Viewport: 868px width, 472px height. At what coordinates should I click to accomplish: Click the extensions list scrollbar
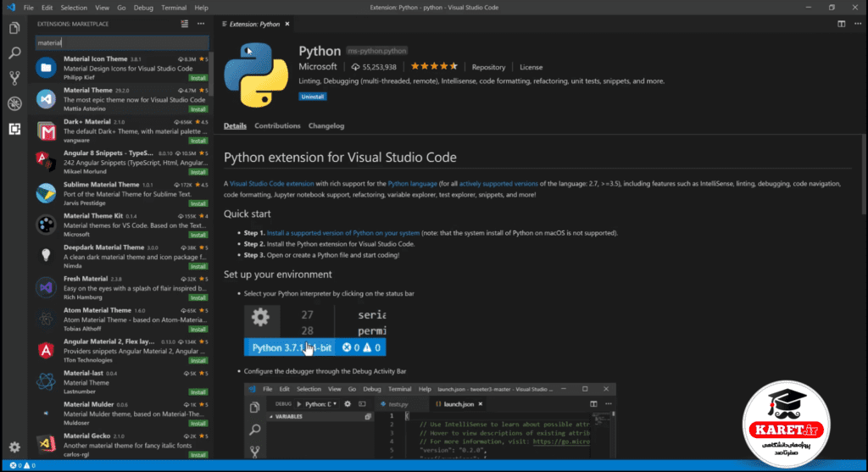coord(211,75)
